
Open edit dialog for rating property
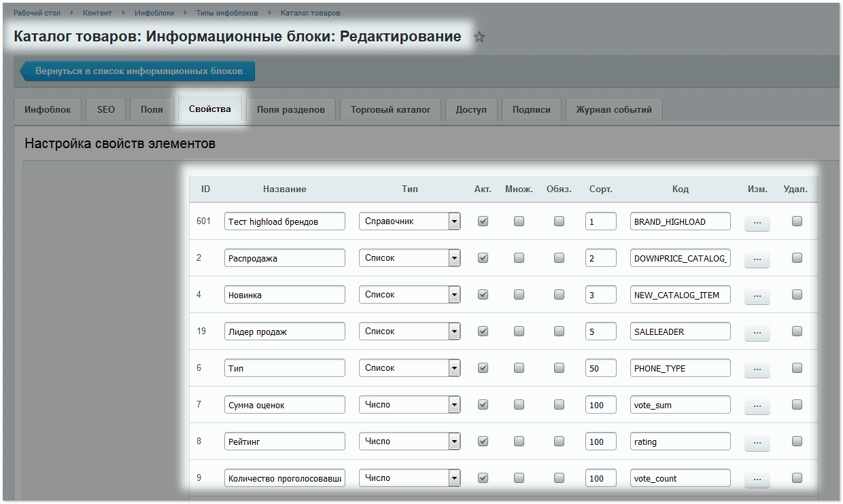[x=757, y=442]
